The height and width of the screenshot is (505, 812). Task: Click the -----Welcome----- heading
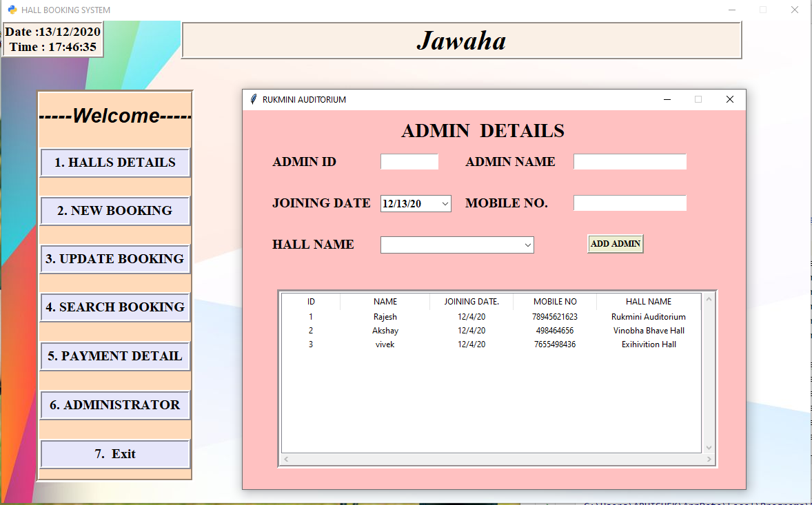coord(115,115)
